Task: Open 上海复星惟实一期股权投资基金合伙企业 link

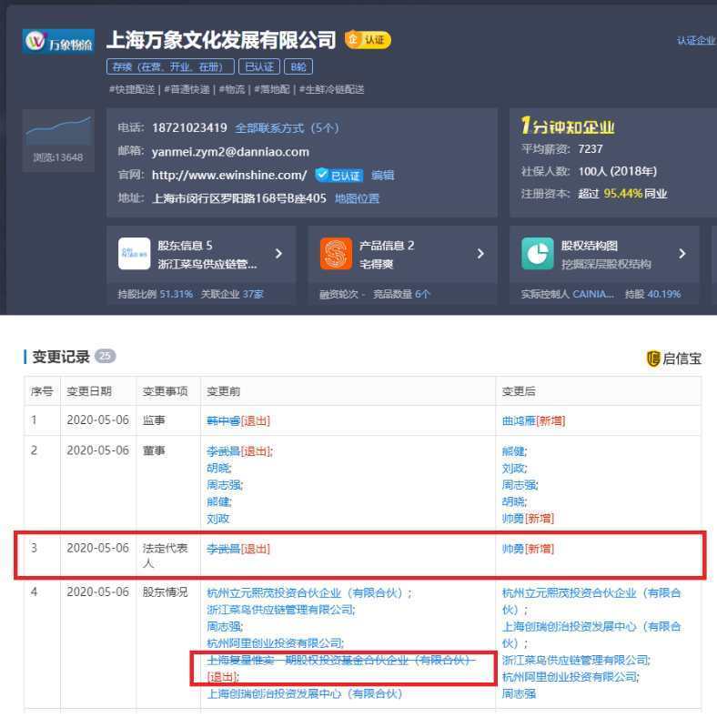Action: (x=341, y=661)
